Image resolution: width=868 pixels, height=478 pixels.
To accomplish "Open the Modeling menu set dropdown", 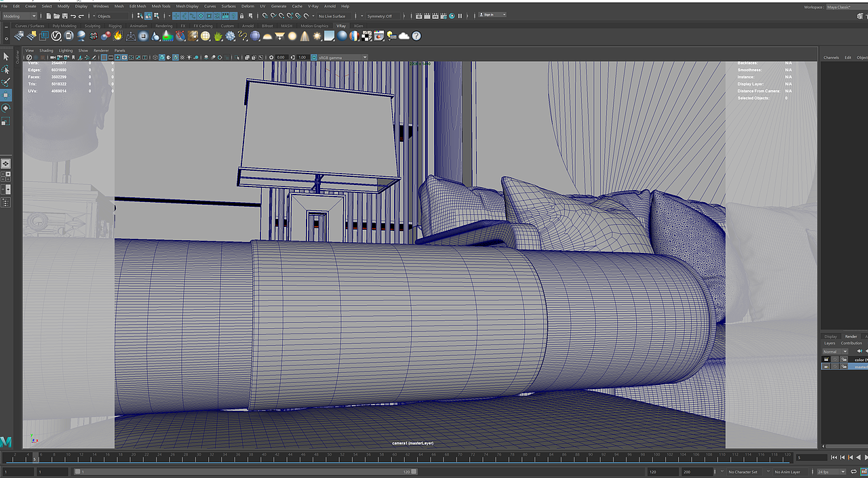I will pos(20,16).
